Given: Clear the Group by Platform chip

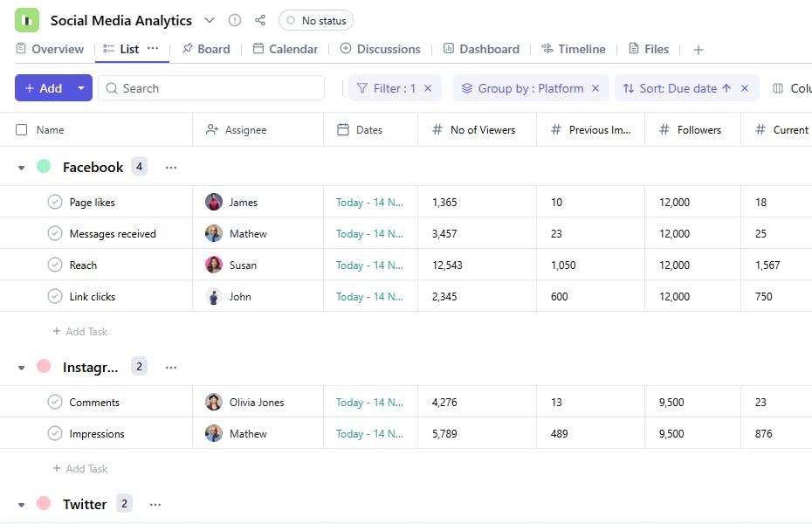Looking at the screenshot, I should point(595,88).
